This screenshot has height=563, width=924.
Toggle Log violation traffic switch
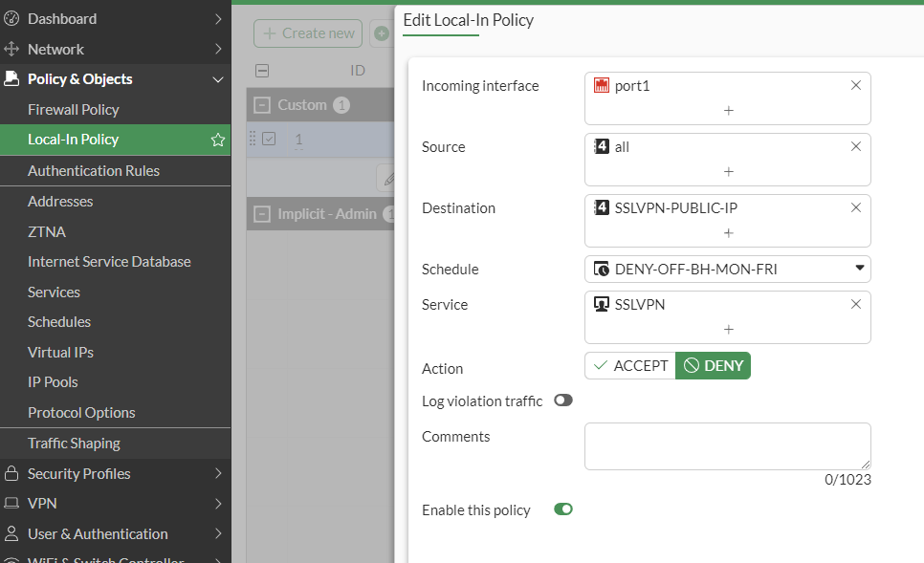562,401
